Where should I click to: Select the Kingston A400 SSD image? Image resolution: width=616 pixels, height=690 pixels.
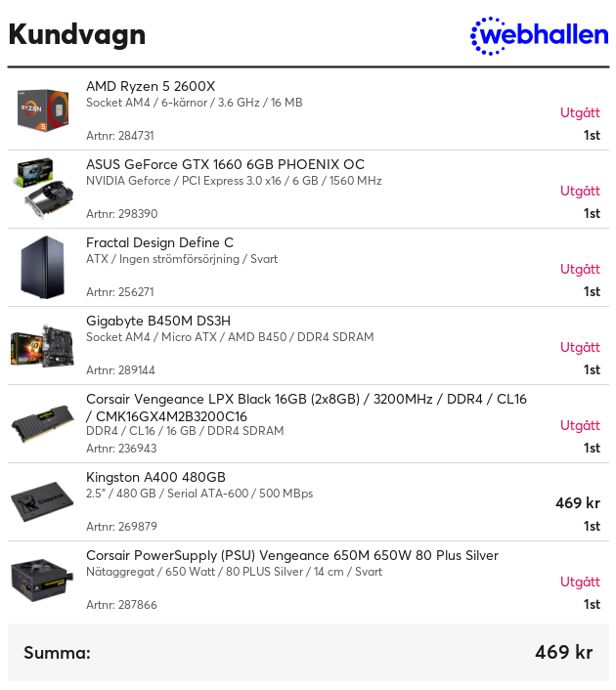(43, 501)
